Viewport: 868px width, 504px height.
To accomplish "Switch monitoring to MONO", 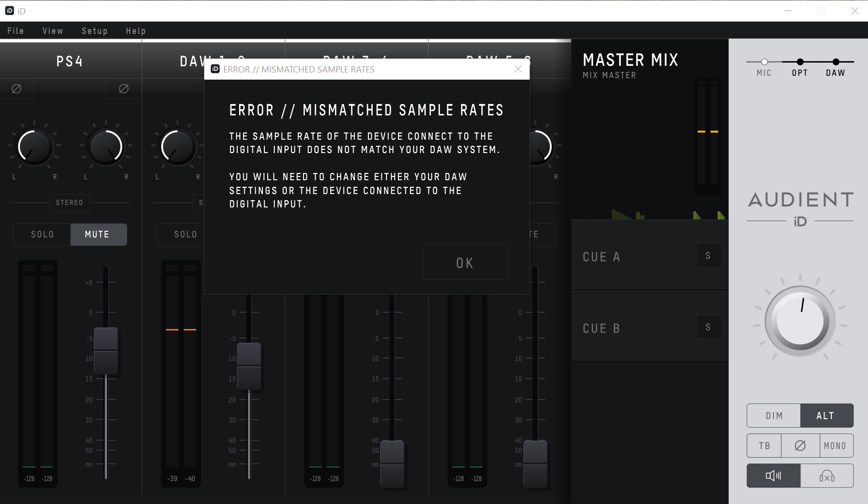I will click(837, 446).
